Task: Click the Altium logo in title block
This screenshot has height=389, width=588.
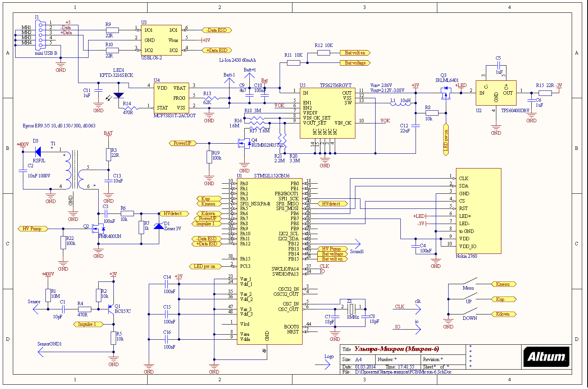Action: coord(546,356)
